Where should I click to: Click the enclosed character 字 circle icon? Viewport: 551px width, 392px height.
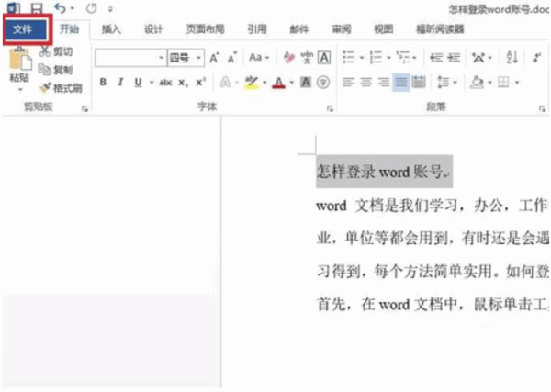click(x=323, y=83)
